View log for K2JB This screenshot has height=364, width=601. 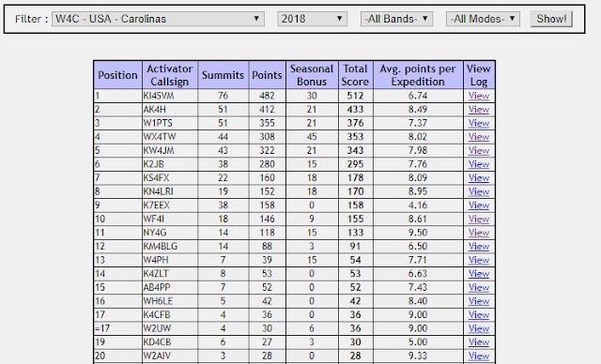point(479,164)
